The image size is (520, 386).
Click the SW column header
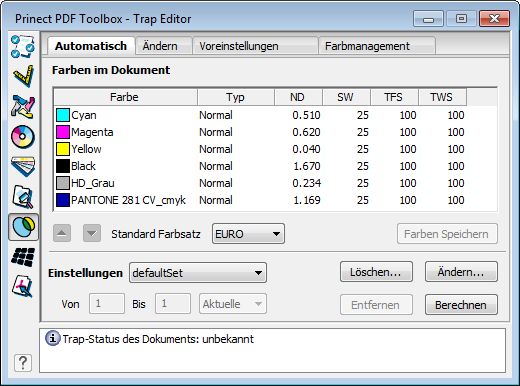pos(346,97)
